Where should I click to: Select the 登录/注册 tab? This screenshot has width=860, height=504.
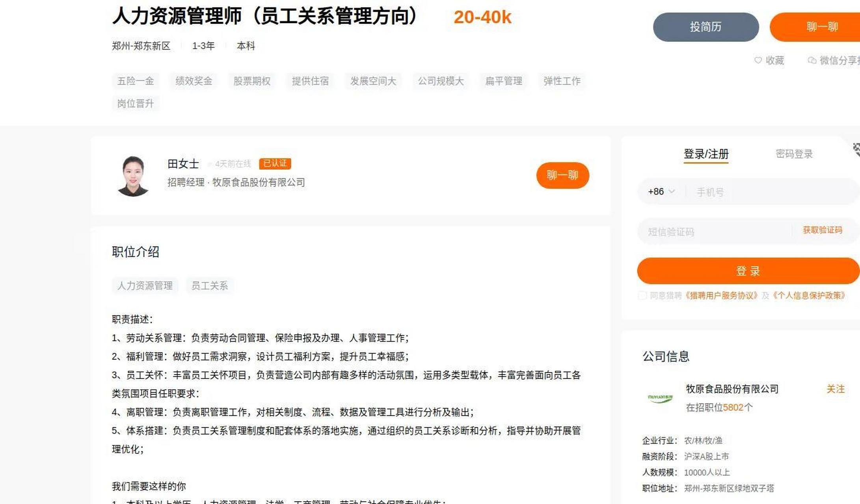click(x=706, y=154)
